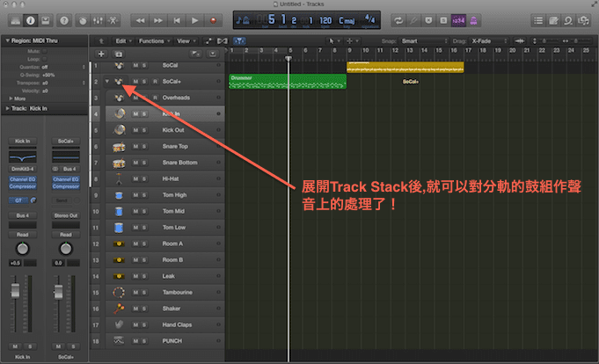This screenshot has height=364, width=599.
Task: Open the Quantize value popup
Action: pos(63,67)
